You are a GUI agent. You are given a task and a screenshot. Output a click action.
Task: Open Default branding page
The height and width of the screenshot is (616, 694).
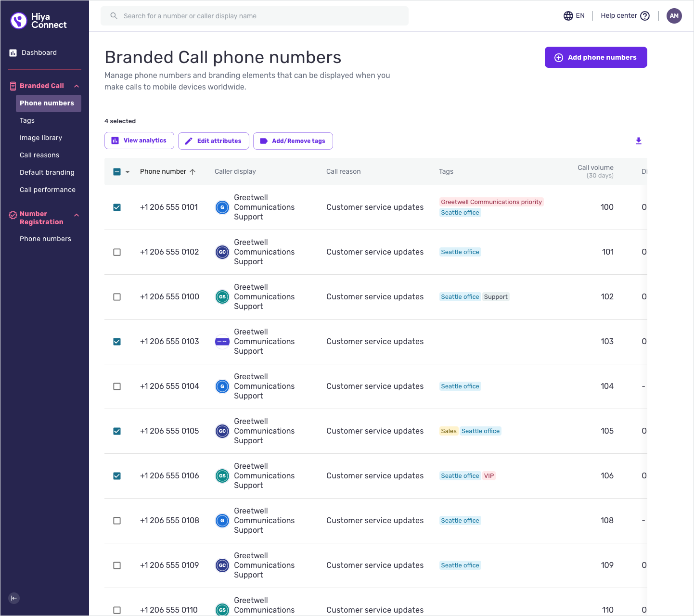[48, 173]
